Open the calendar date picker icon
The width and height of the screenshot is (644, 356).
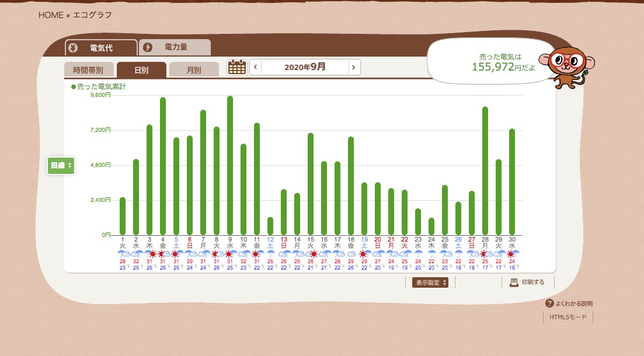point(237,67)
